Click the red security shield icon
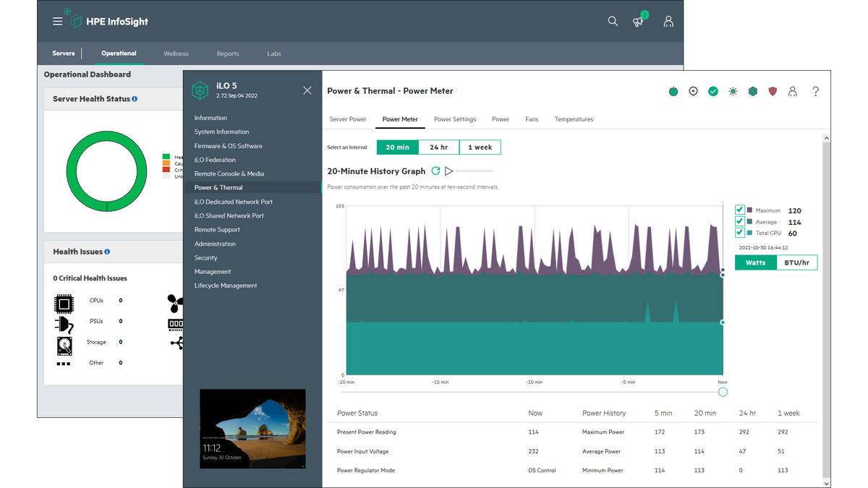 (773, 91)
